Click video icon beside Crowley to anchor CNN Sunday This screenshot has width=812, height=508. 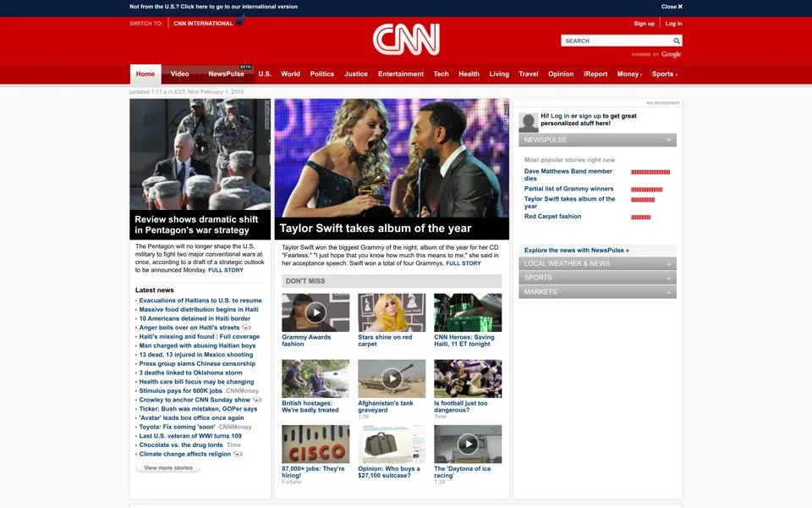(257, 400)
